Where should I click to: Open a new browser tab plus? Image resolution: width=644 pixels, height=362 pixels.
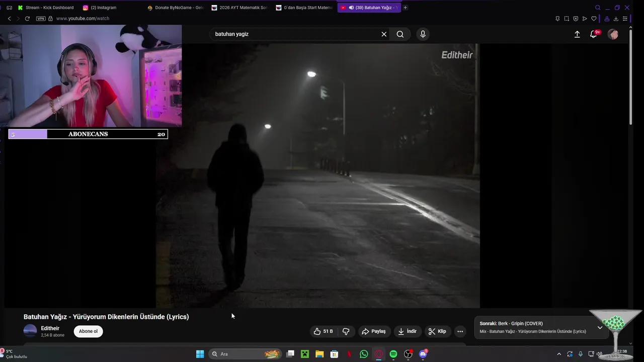(405, 8)
